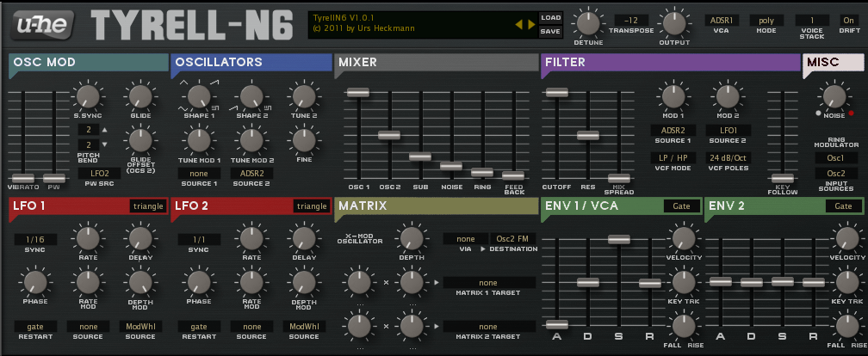Click the OSC 2 mixer fader handle
868x356 pixels.
[389, 135]
